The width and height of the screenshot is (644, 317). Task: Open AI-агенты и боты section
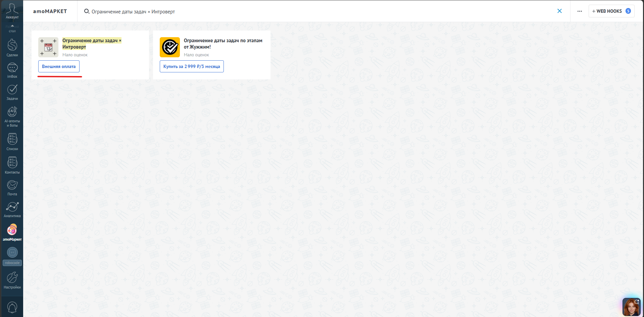12,117
